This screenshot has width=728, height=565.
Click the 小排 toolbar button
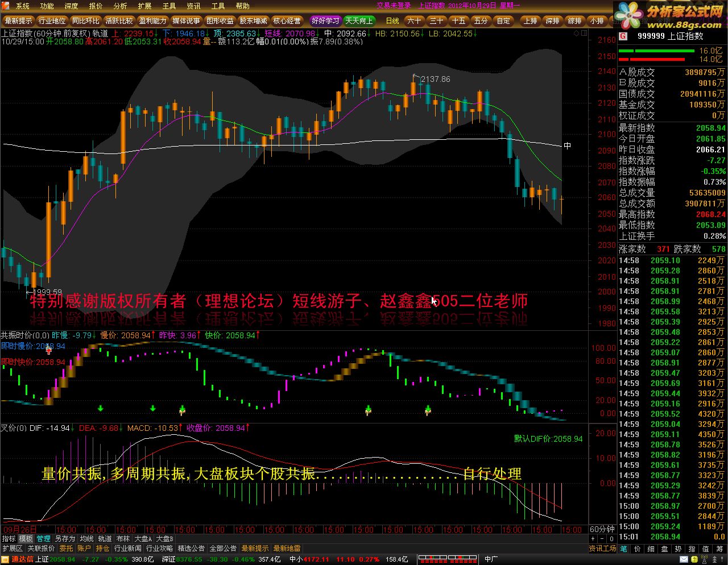(597, 21)
